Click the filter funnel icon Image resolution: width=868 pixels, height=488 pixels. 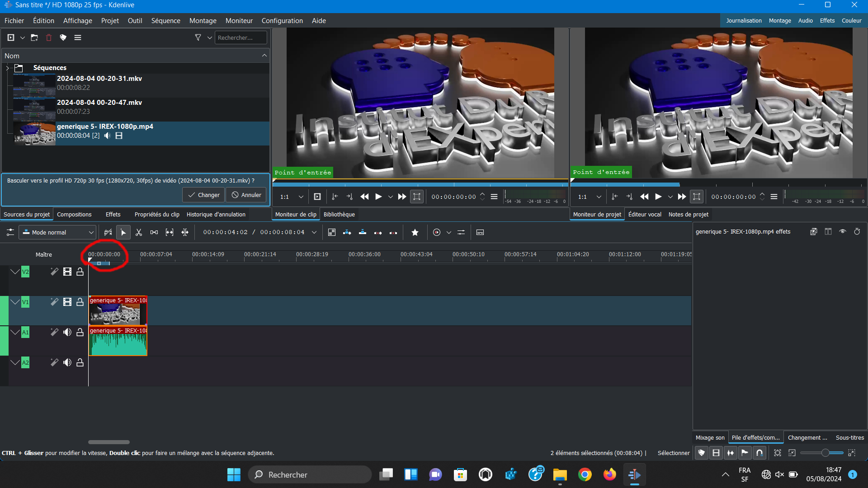198,38
